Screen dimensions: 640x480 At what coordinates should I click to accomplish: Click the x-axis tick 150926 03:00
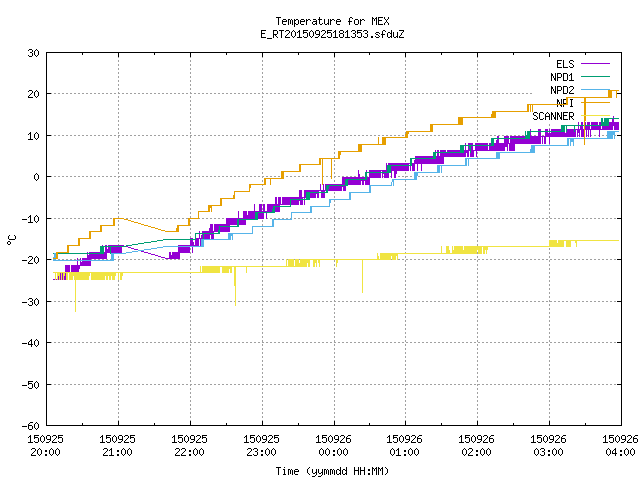pos(548,445)
